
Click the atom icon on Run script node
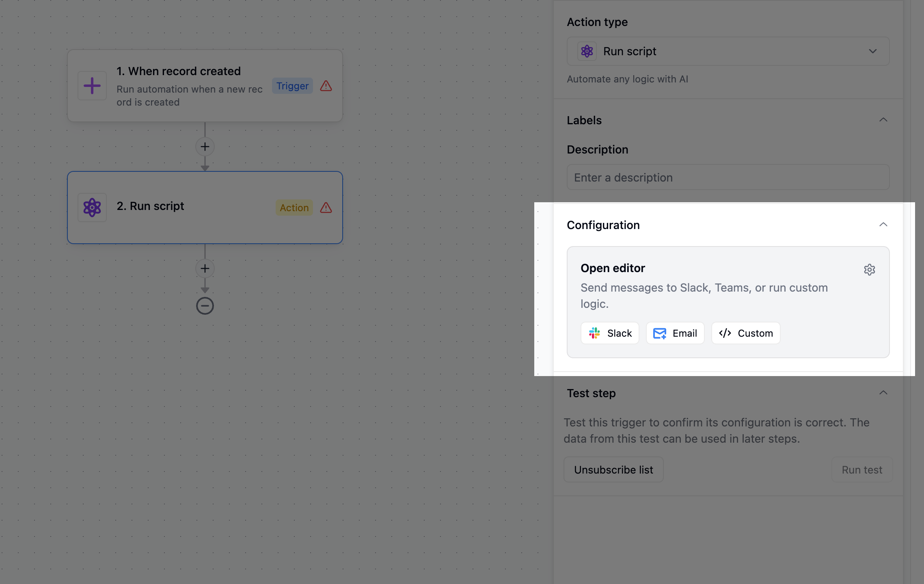tap(92, 208)
